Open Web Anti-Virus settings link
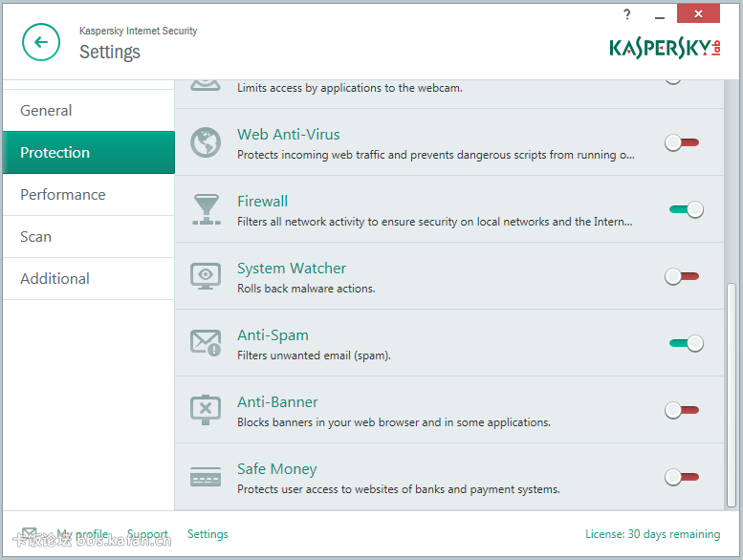Viewport: 743px width, 560px height. coord(289,135)
